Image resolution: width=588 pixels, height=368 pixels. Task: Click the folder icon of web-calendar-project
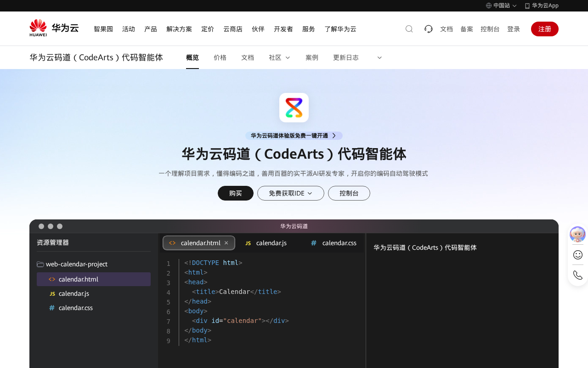click(40, 264)
